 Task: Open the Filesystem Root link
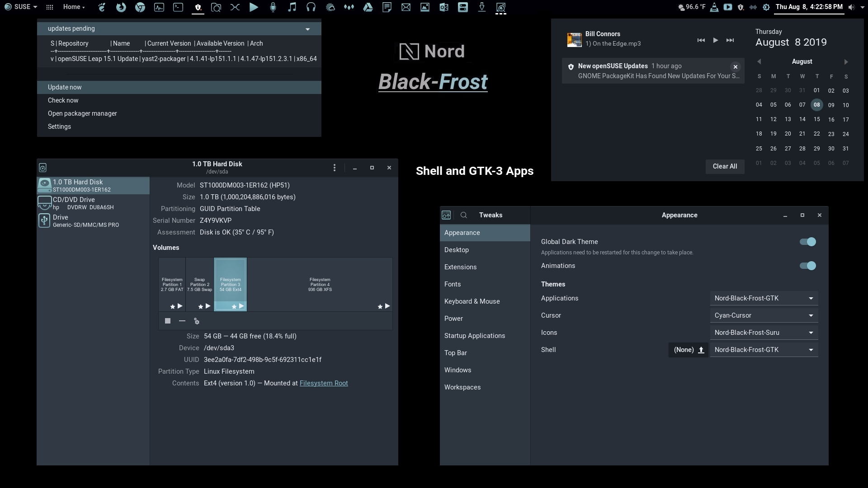324,383
